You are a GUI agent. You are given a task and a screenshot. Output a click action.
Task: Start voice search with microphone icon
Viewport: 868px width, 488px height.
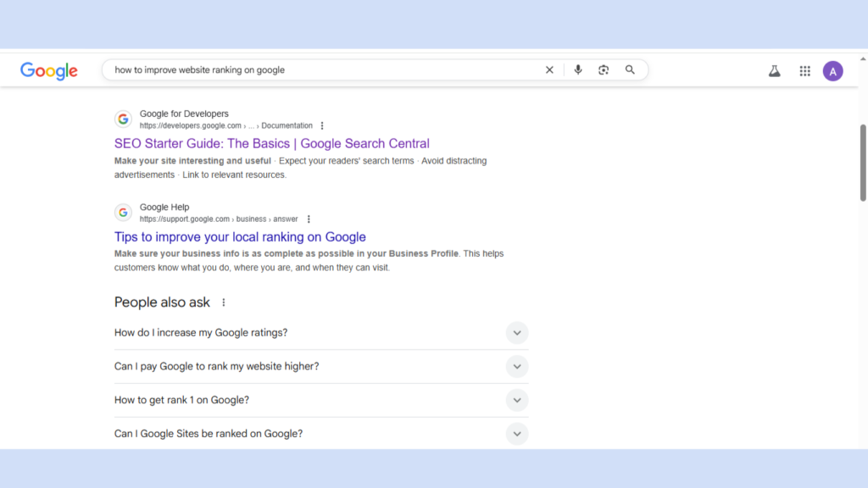click(x=578, y=69)
